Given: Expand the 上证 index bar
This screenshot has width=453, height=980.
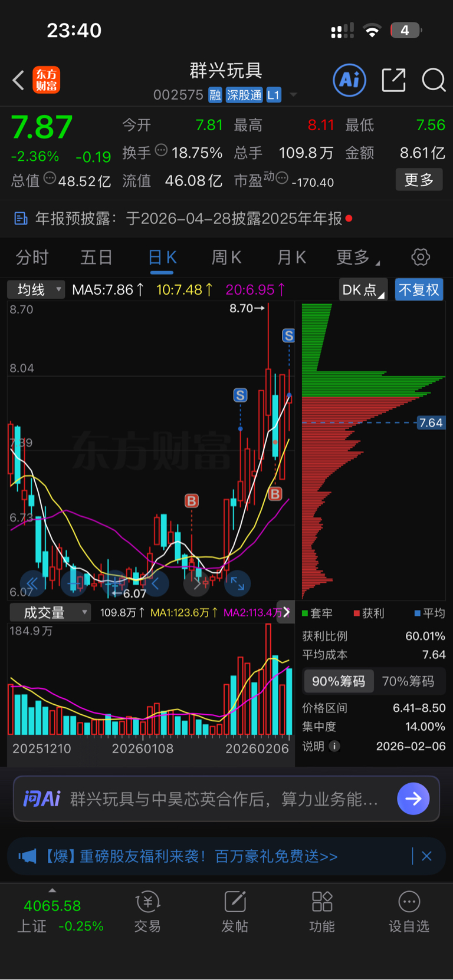Looking at the screenshot, I should [52, 890].
